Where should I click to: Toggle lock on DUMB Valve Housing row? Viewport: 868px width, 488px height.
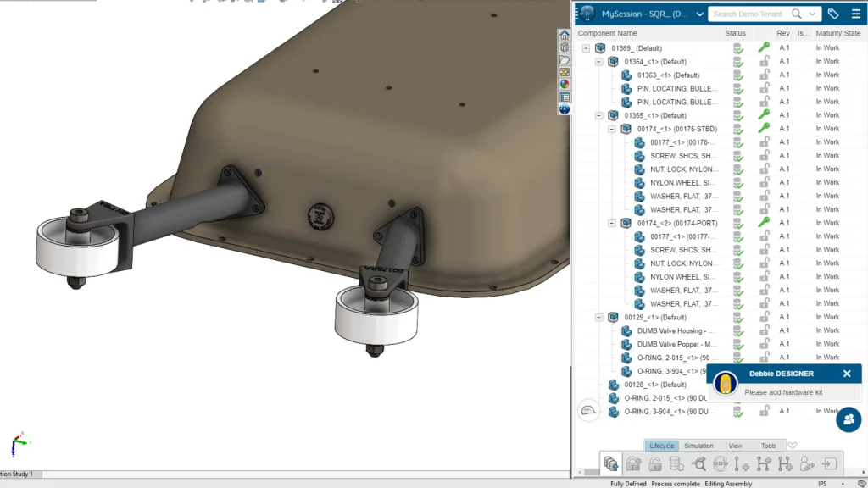(x=764, y=330)
